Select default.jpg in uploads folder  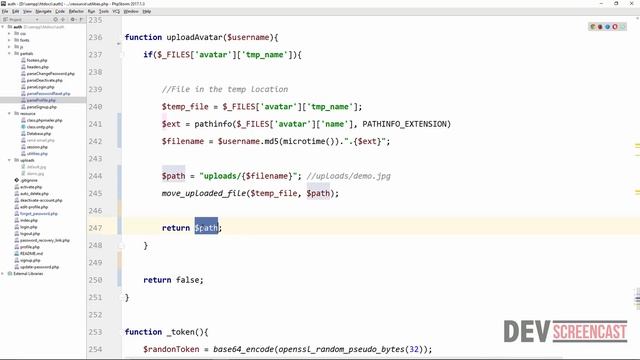33,167
